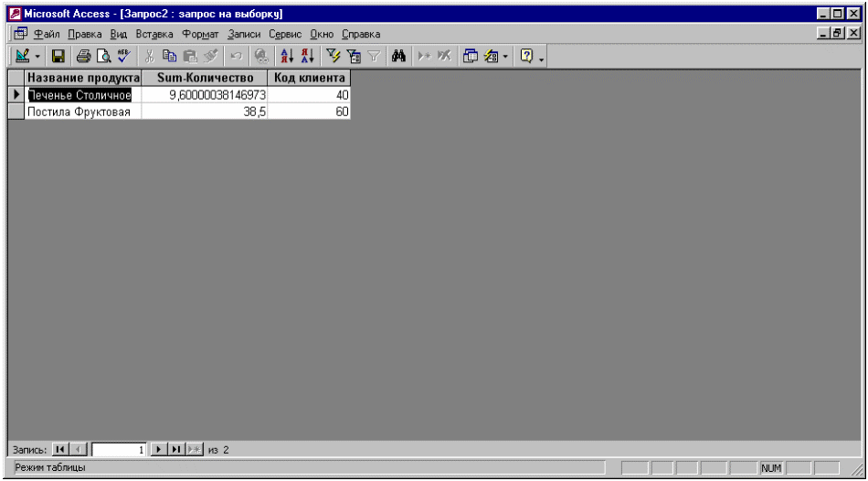Click the Filter by Form icon
Screen dimensions: 868x481
354,56
